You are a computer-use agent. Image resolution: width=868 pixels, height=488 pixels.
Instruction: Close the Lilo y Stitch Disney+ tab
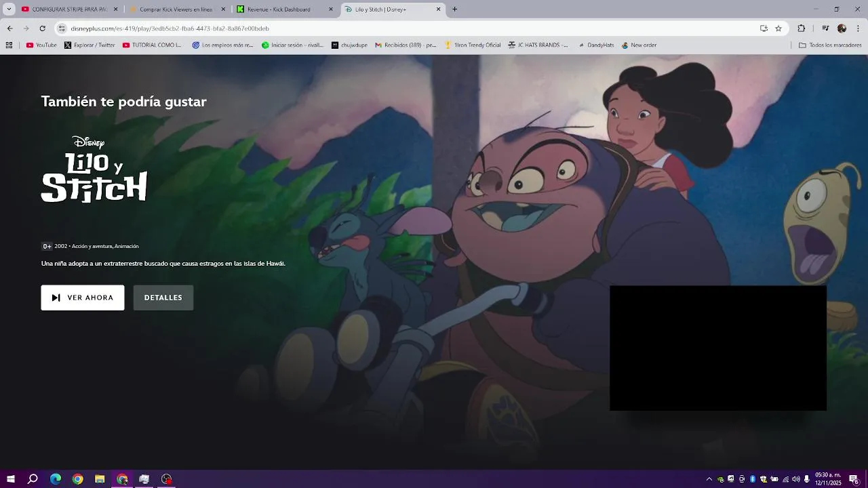tap(439, 9)
